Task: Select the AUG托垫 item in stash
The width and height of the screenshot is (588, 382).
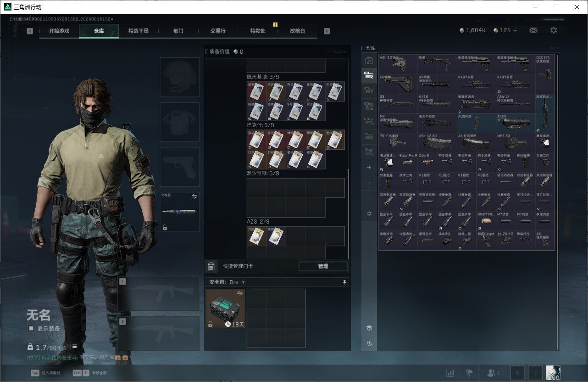Action: click(x=477, y=123)
